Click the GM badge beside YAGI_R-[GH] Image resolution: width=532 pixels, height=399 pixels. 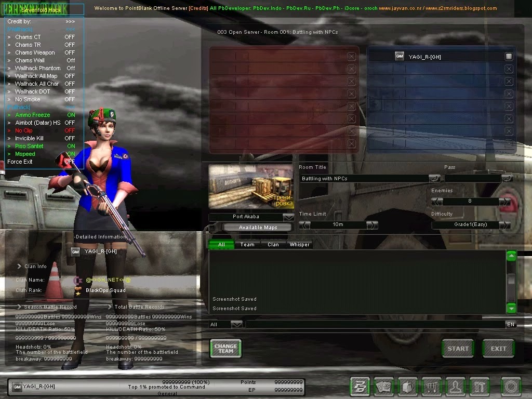click(x=400, y=56)
